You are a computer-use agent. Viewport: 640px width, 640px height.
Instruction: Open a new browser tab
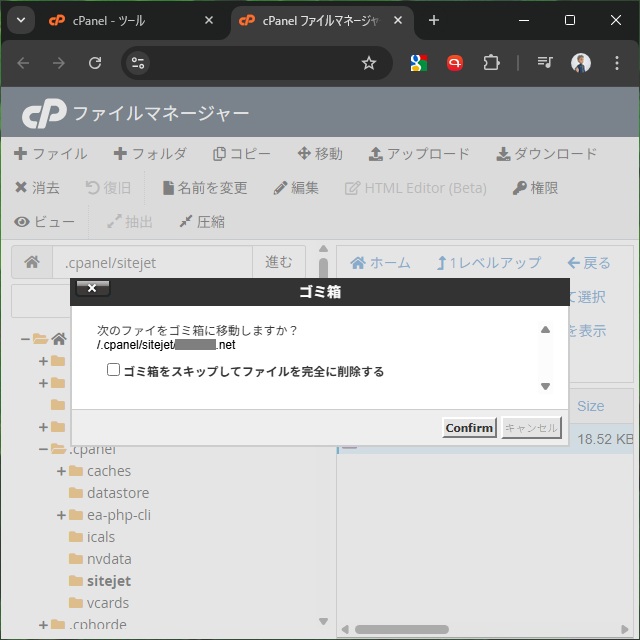[x=433, y=20]
